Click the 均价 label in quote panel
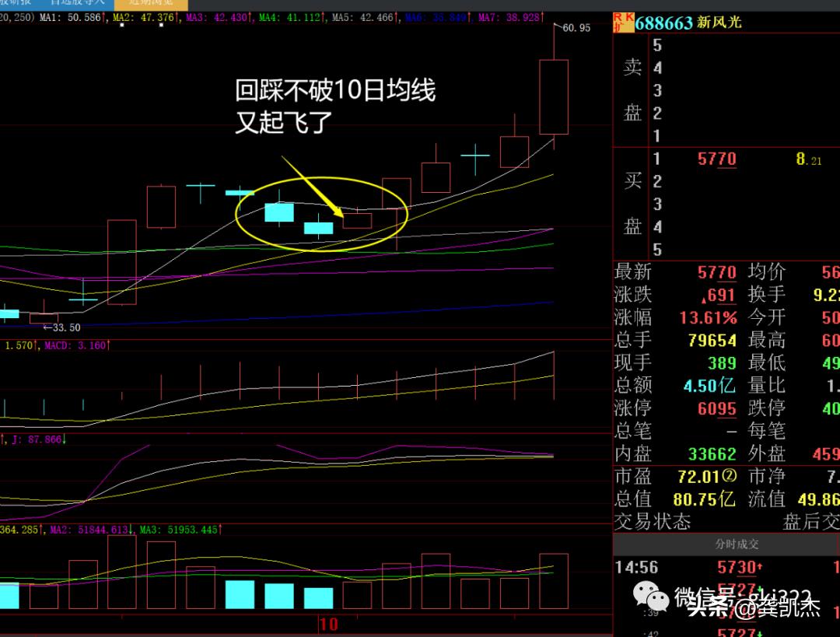Image resolution: width=840 pixels, height=637 pixels. (x=766, y=272)
